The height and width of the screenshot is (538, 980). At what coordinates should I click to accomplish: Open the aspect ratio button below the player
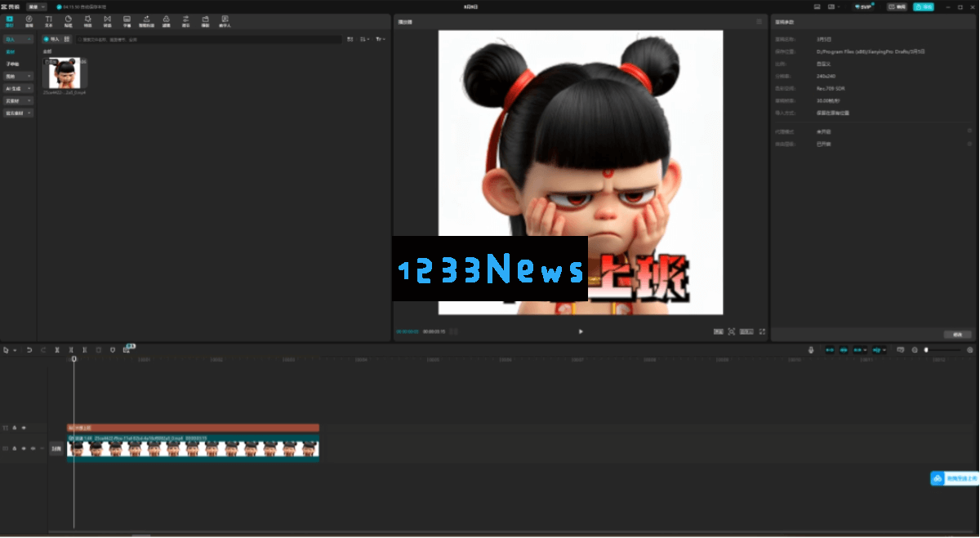coord(746,331)
